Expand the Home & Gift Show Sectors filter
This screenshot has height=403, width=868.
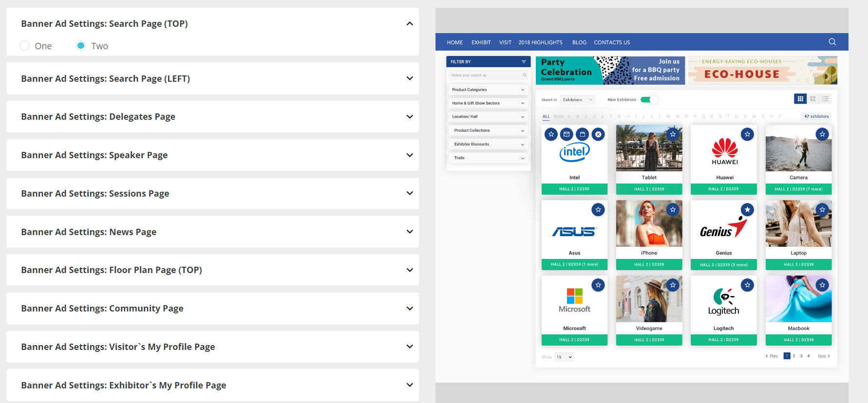(x=489, y=103)
